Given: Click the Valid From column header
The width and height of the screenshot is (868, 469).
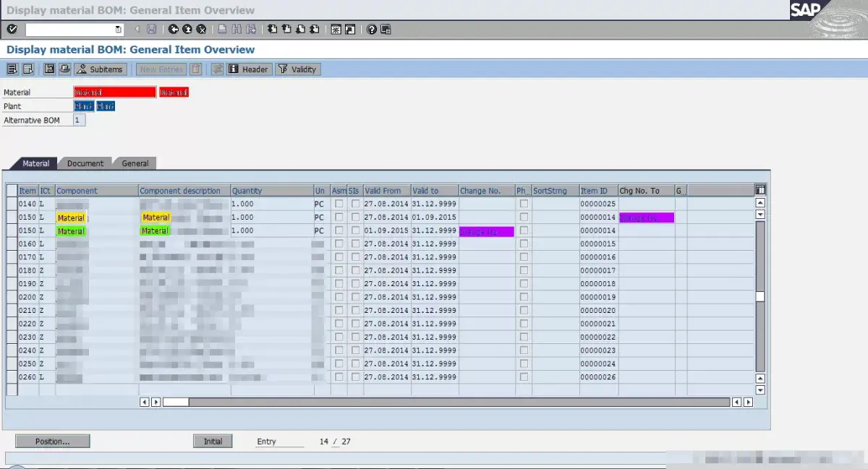Looking at the screenshot, I should pos(387,191).
